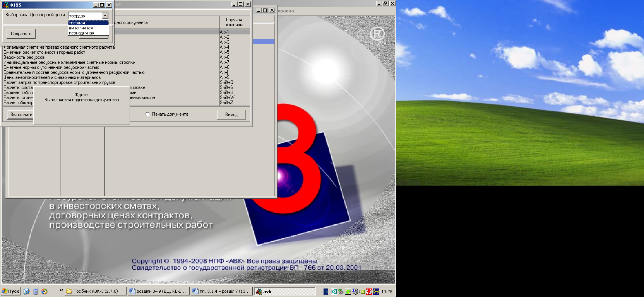Expand the quick launch chevron
The height and width of the screenshot is (297, 644).
click(61, 290)
